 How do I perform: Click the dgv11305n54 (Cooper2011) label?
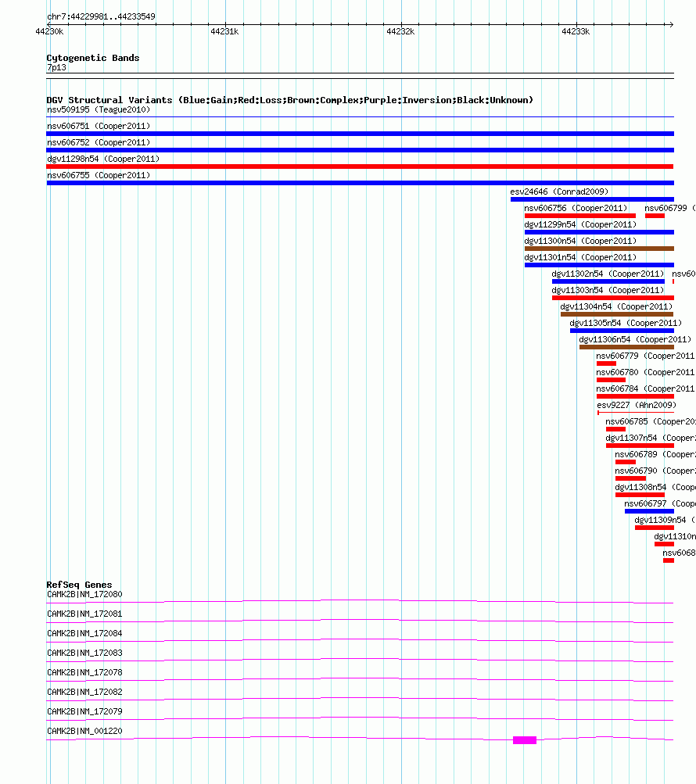click(626, 324)
